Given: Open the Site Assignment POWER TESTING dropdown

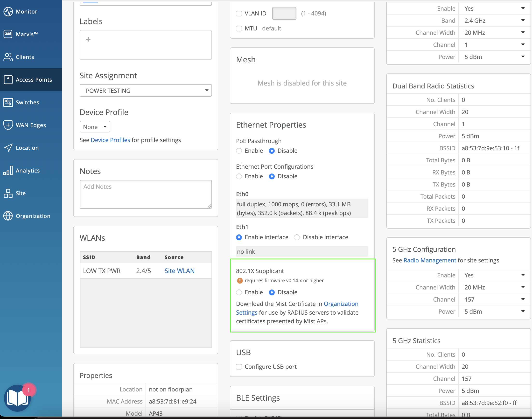Looking at the screenshot, I should pos(146,91).
